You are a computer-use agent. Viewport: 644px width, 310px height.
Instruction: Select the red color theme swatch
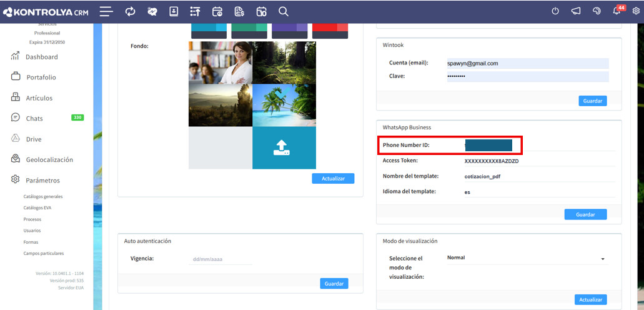(x=330, y=29)
